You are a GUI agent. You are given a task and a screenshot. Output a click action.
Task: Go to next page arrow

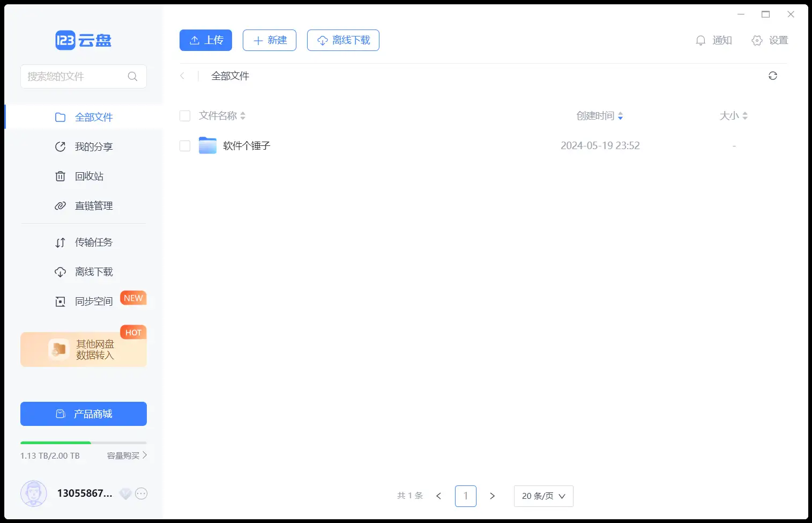pos(492,496)
